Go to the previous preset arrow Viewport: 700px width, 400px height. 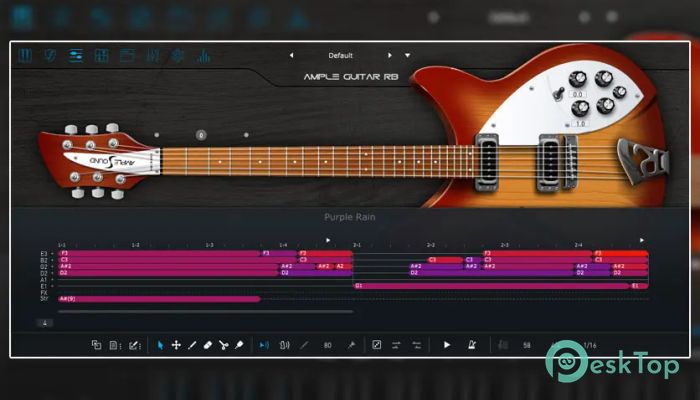[292, 55]
